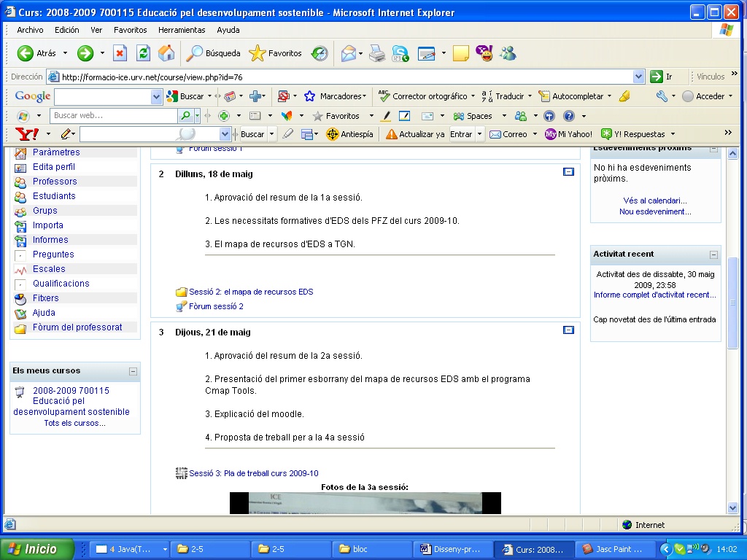Image resolution: width=747 pixels, height=560 pixels.
Task: Click the Vés al calendari link
Action: coord(655,201)
